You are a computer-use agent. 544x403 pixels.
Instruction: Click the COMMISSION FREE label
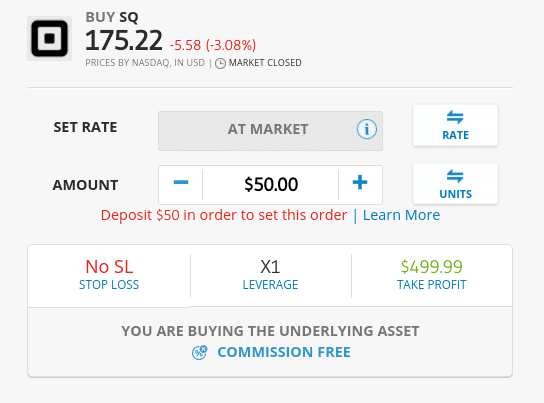point(284,352)
